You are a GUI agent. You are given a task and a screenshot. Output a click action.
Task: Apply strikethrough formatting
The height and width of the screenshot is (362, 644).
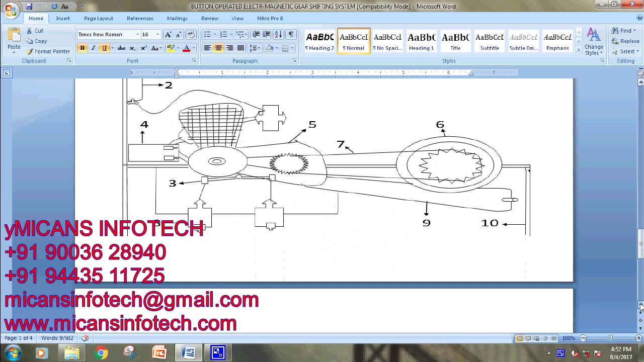point(121,48)
